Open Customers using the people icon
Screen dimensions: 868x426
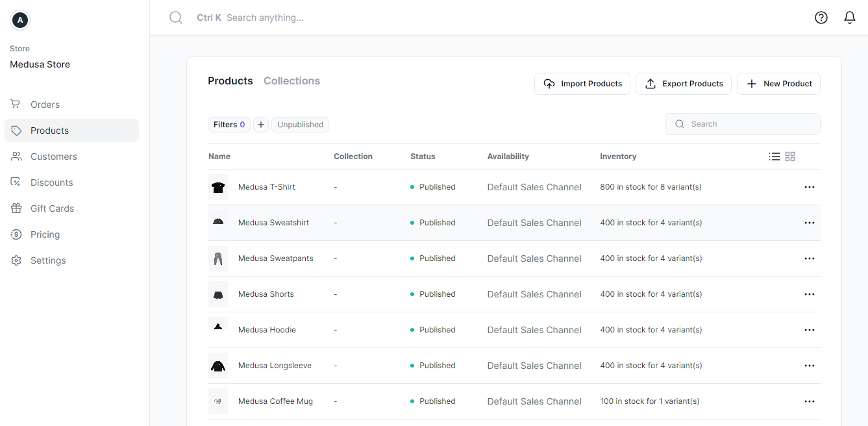[x=15, y=156]
